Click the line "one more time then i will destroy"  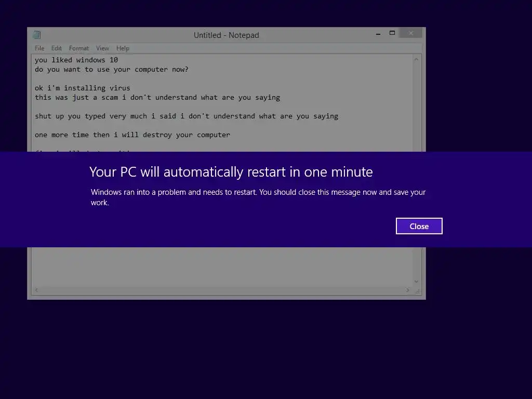(x=132, y=135)
